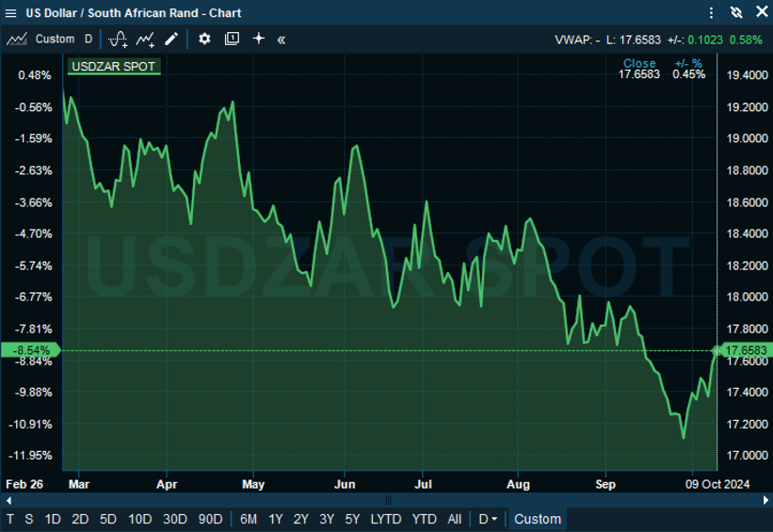Switch to 1Y range
This screenshot has width=773, height=532.
coord(276,519)
